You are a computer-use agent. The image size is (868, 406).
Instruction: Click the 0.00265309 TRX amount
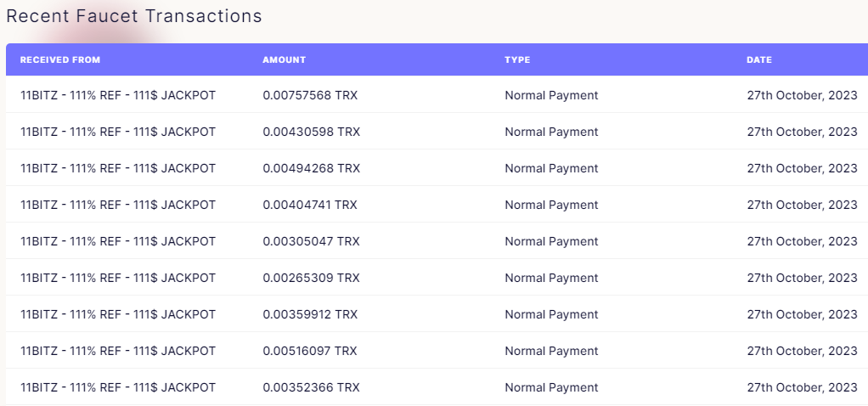pyautogui.click(x=311, y=278)
